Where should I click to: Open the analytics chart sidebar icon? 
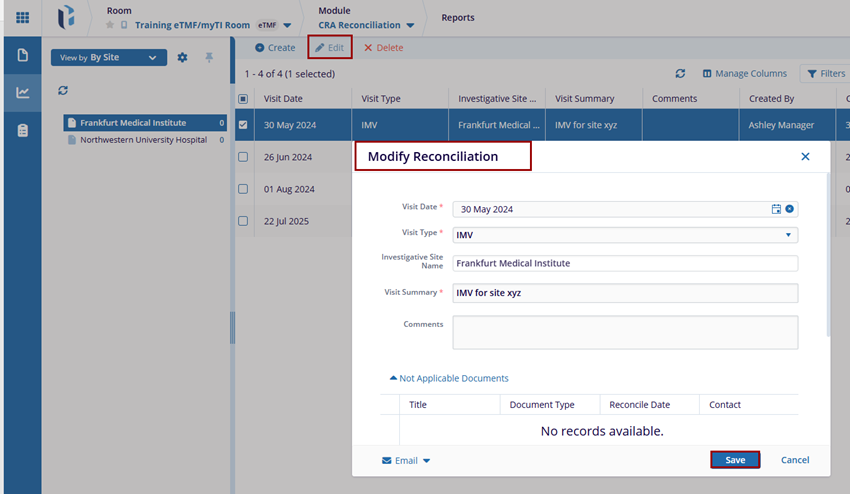22,93
